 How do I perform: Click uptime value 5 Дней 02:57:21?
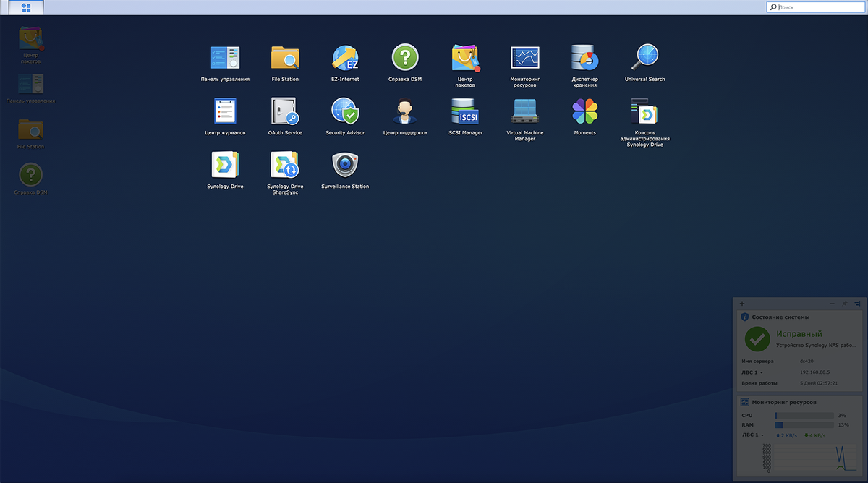(x=819, y=383)
